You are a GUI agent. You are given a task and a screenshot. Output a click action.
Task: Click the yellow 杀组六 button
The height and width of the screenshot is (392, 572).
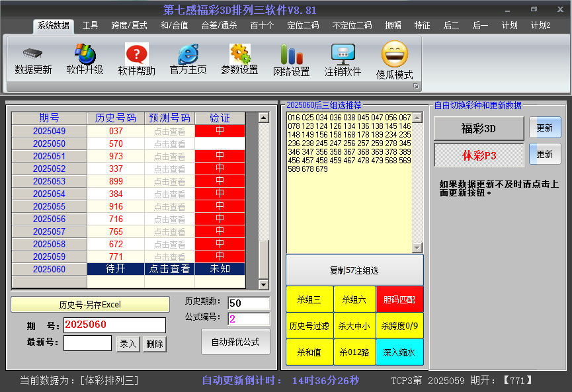354,299
